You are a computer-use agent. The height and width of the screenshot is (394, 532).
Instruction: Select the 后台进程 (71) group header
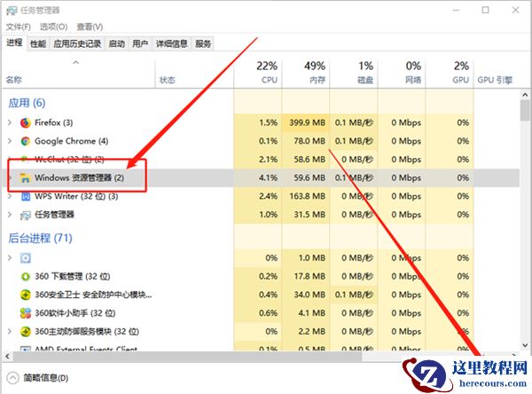tap(41, 238)
